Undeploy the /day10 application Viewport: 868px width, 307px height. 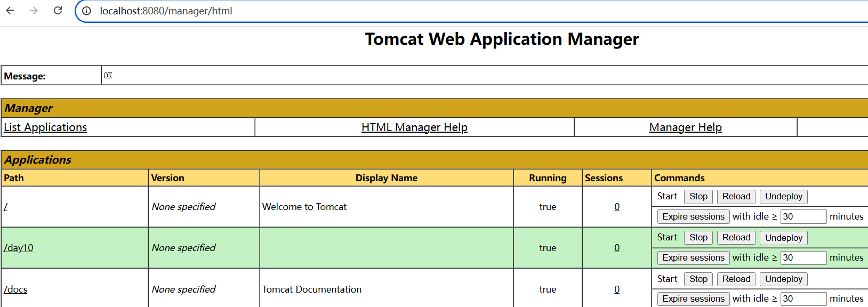tap(784, 238)
